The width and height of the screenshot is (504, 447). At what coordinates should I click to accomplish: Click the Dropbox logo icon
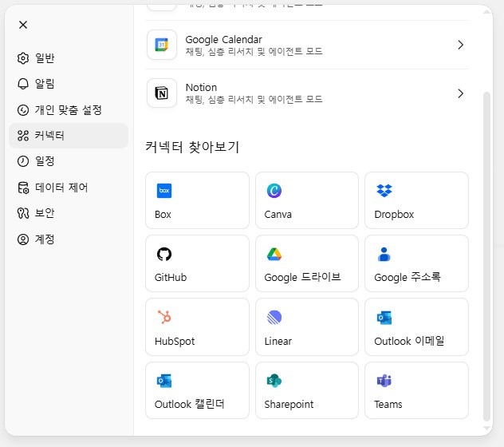click(384, 191)
